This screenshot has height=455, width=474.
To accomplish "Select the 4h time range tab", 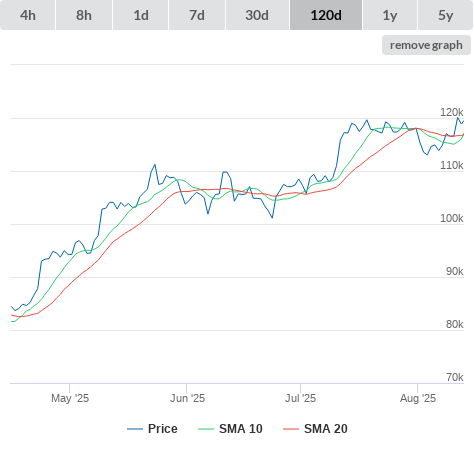I will pos(28,15).
